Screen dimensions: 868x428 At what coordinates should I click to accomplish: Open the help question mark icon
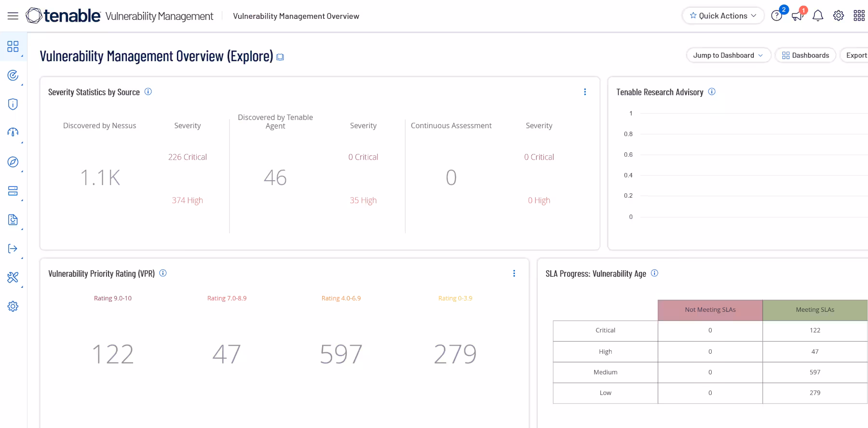click(x=776, y=16)
